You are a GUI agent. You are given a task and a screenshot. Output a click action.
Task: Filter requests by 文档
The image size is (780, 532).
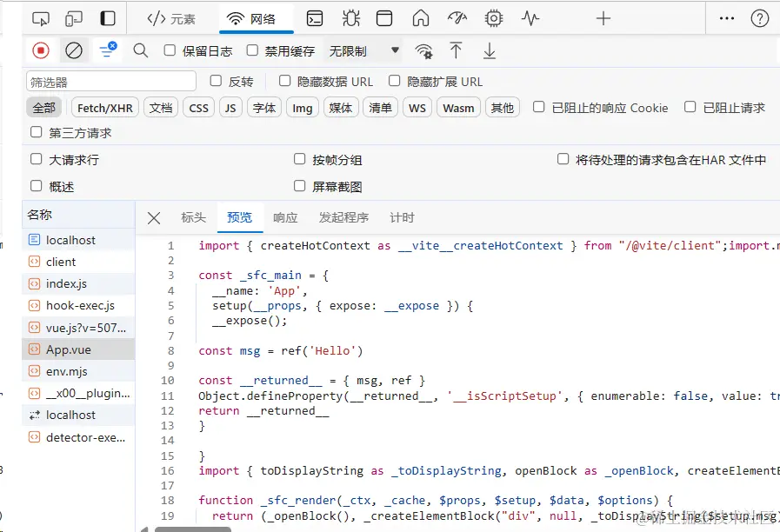click(161, 108)
